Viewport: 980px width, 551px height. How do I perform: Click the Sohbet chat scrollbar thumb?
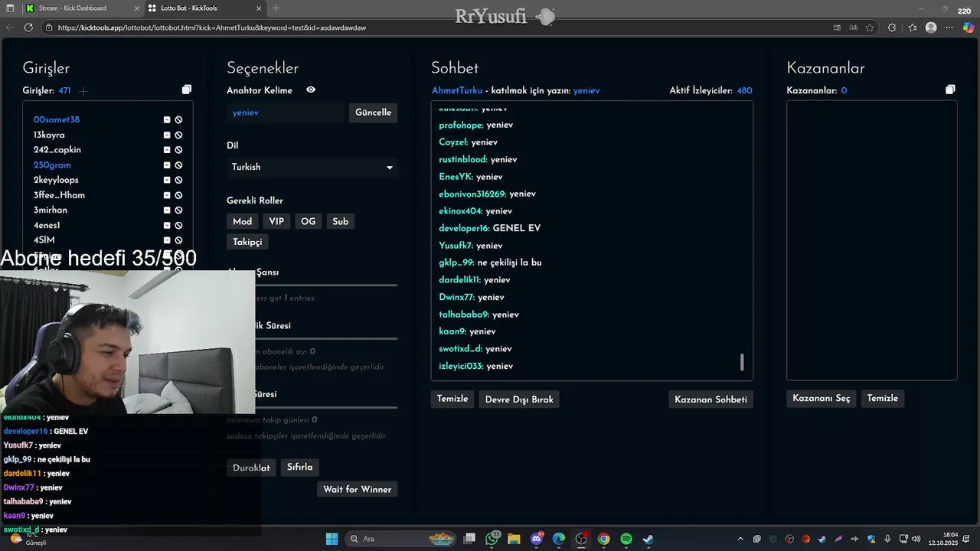[742, 362]
